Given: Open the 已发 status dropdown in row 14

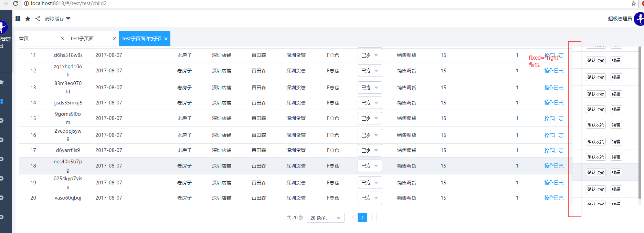Looking at the screenshot, I should click(370, 103).
